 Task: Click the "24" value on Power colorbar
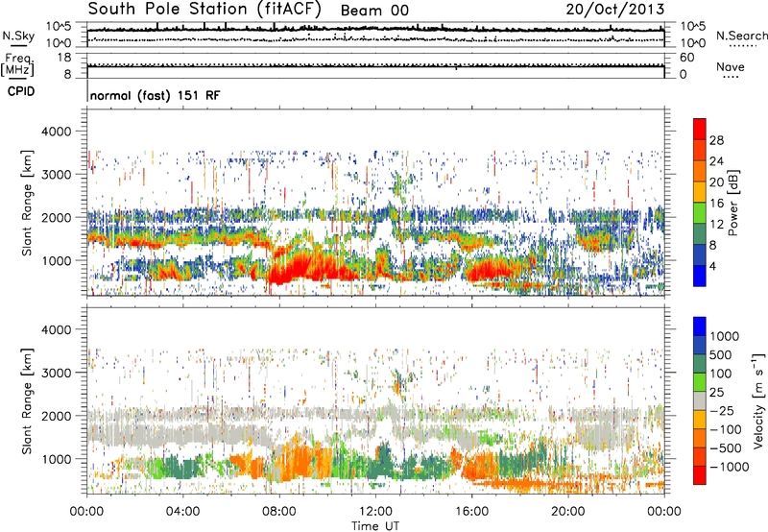click(x=716, y=161)
